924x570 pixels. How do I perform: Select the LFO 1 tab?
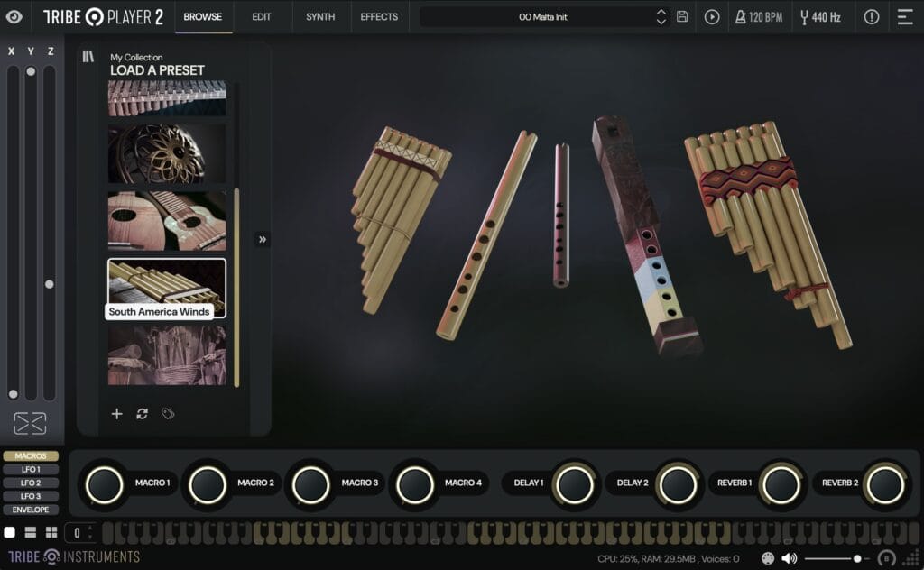31,469
